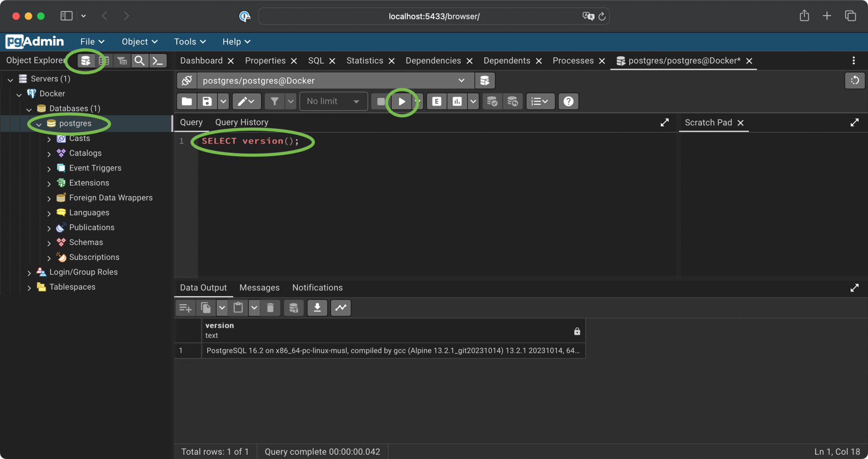Image resolution: width=868 pixels, height=459 pixels.
Task: Execute the query with the play button
Action: pyautogui.click(x=402, y=101)
